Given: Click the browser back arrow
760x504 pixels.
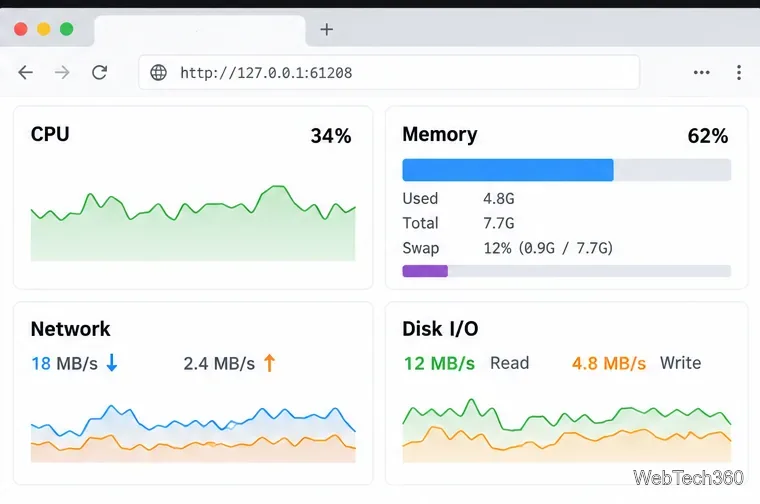Looking at the screenshot, I should [x=25, y=73].
